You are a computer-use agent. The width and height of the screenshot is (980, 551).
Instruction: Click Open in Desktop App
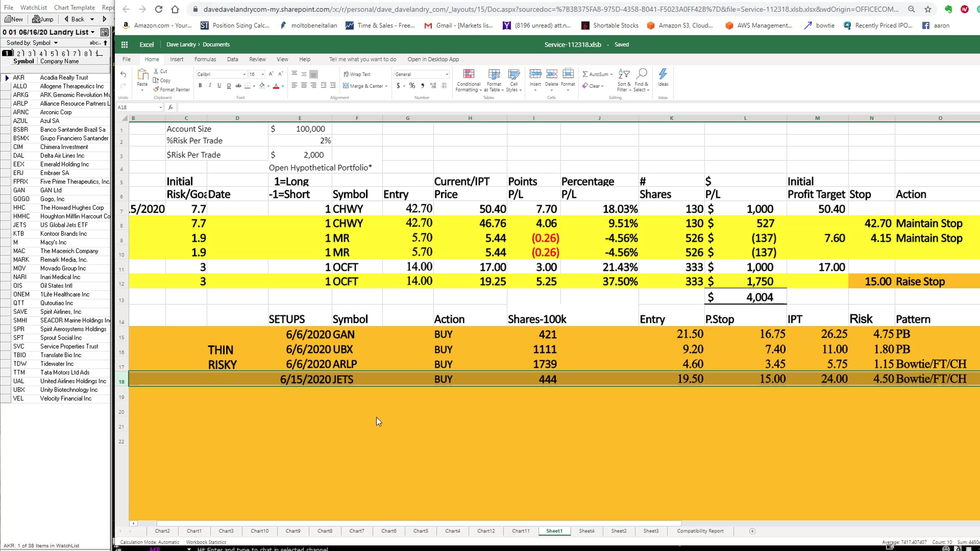click(433, 59)
